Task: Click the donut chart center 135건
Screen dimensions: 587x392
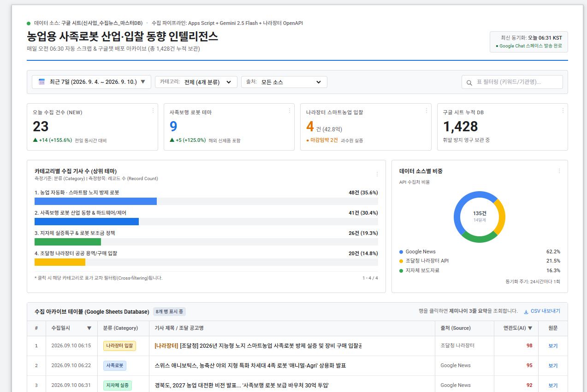Action: (x=480, y=213)
